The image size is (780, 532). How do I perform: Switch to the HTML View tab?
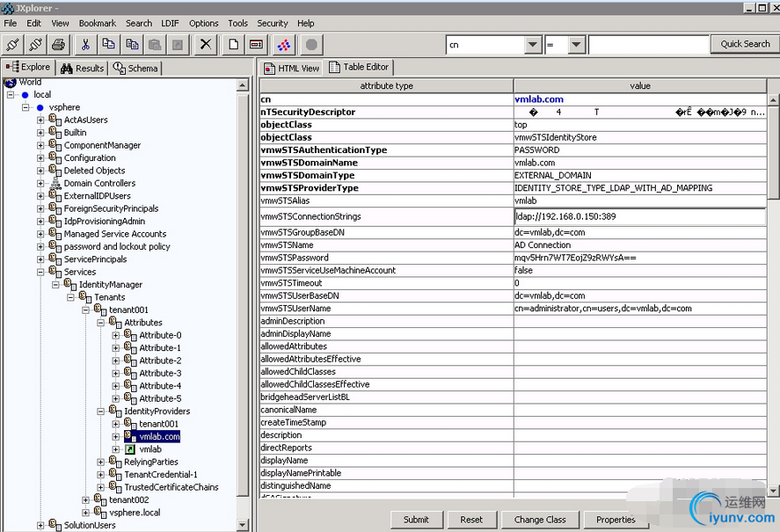coord(292,68)
